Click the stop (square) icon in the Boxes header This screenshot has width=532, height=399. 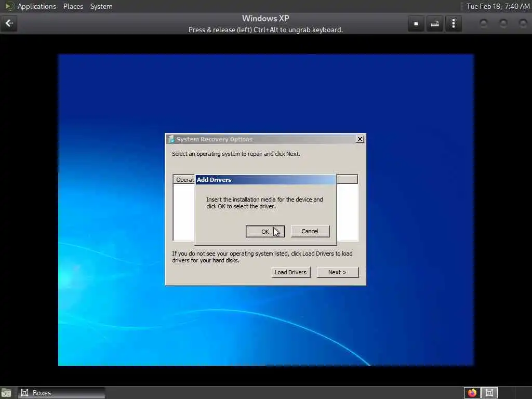416,23
